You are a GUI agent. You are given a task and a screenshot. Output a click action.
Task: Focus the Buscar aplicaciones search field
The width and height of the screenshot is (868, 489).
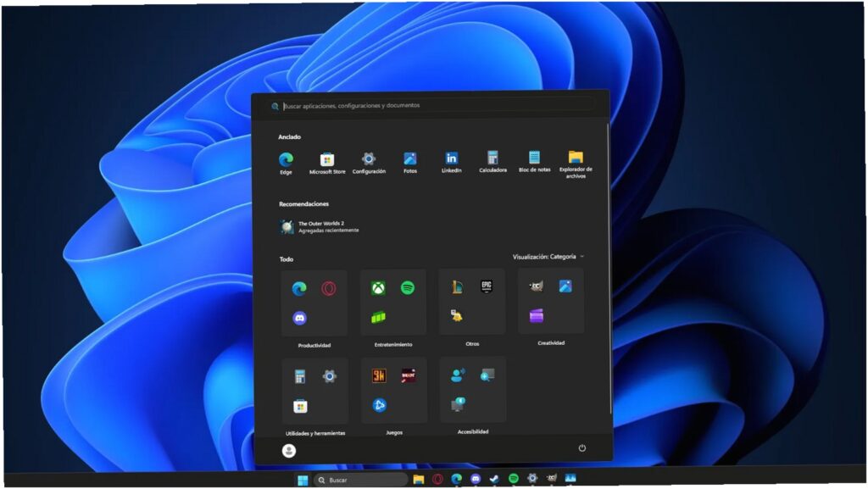click(x=431, y=105)
